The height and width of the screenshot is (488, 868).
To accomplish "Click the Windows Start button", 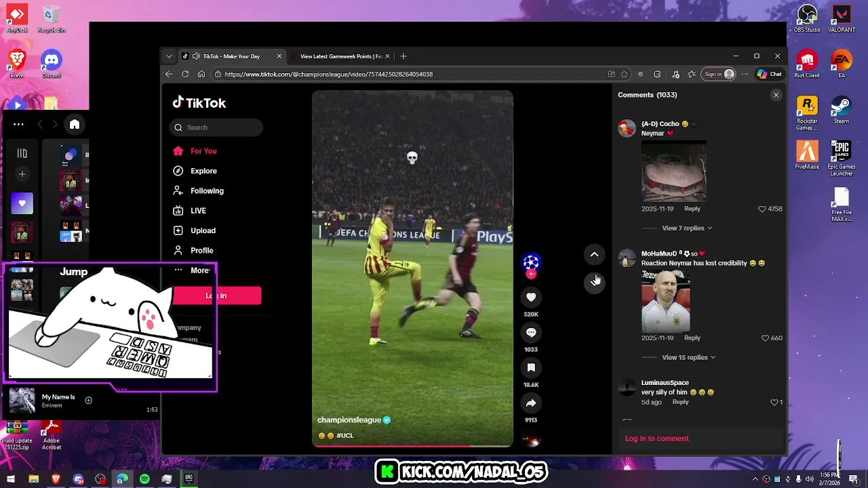I will click(x=12, y=479).
